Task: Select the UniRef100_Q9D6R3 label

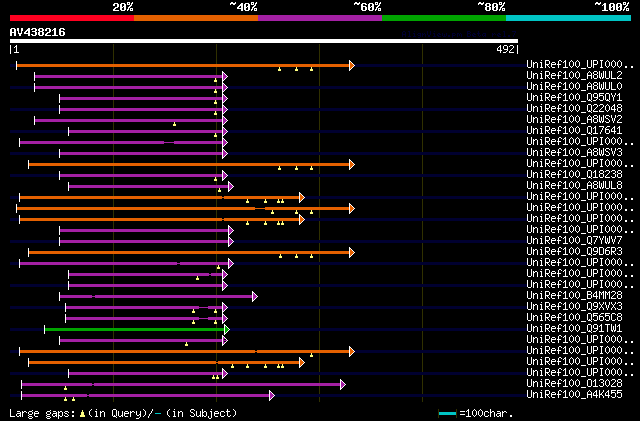Action: point(574,252)
